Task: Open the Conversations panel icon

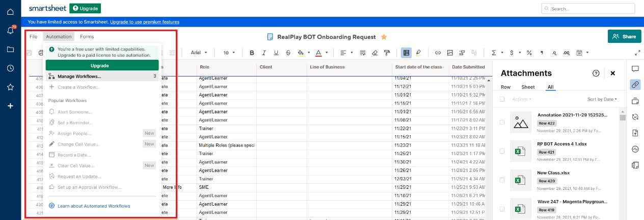Action: point(635,68)
